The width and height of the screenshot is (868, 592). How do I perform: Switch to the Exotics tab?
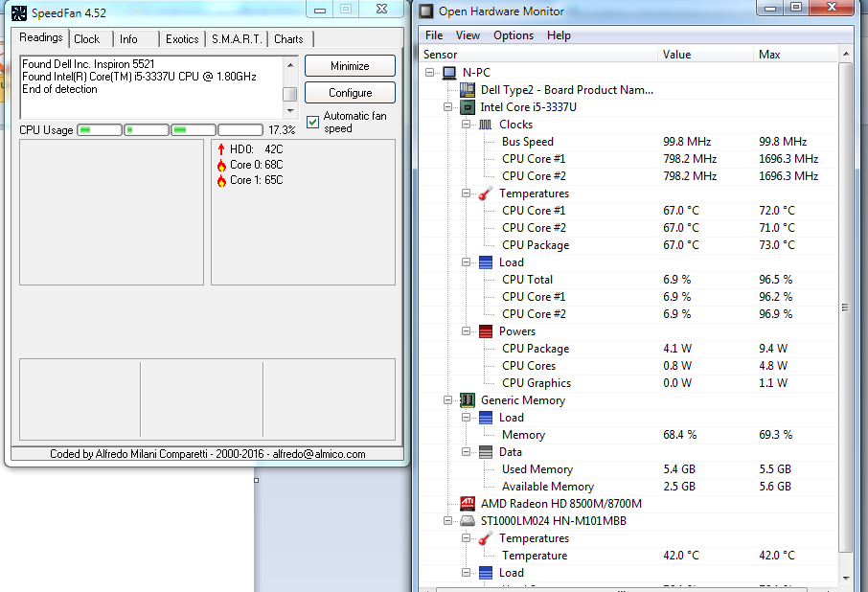(182, 39)
